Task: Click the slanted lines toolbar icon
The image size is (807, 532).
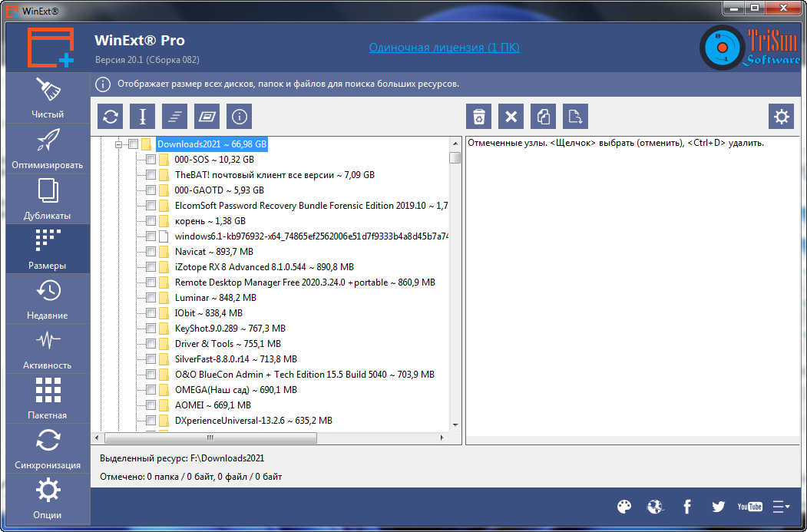Action: pos(174,117)
